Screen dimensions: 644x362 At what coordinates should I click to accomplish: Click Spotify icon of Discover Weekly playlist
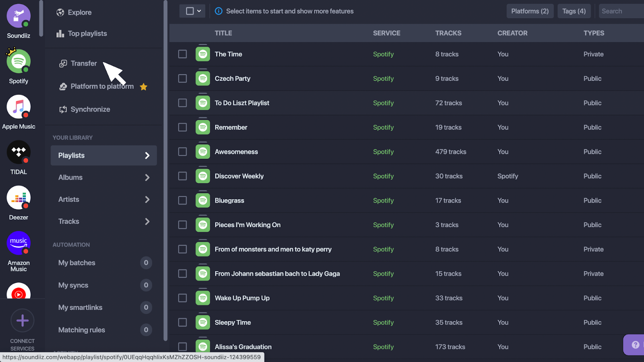[203, 176]
